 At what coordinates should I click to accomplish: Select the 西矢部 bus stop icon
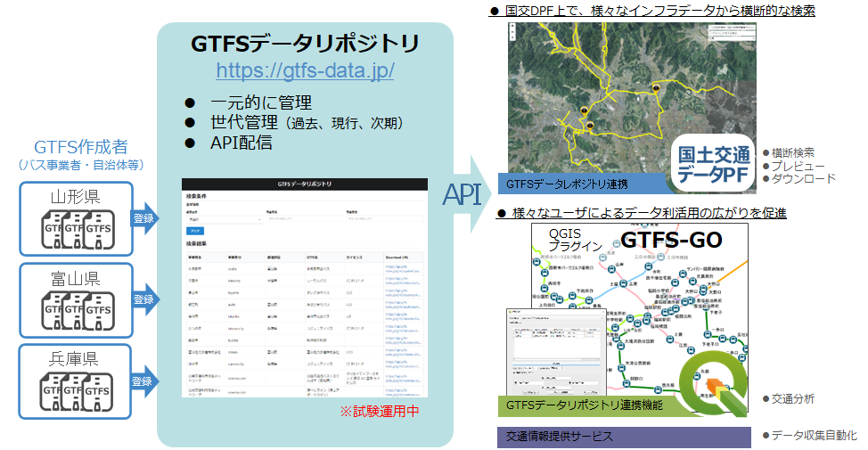[x=658, y=389]
